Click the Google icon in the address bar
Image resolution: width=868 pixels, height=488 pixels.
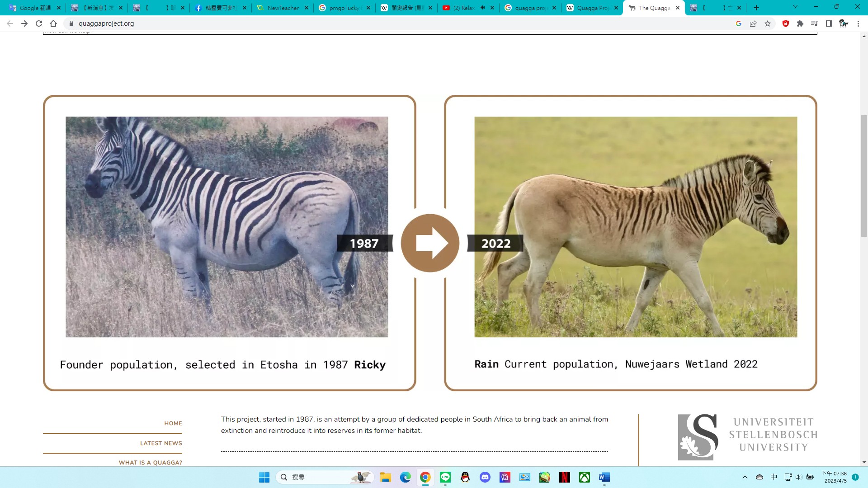tap(739, 23)
